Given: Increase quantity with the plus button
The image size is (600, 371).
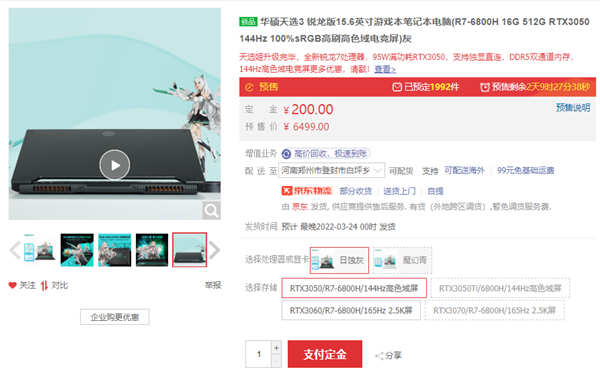Looking at the screenshot, I should point(277,348).
